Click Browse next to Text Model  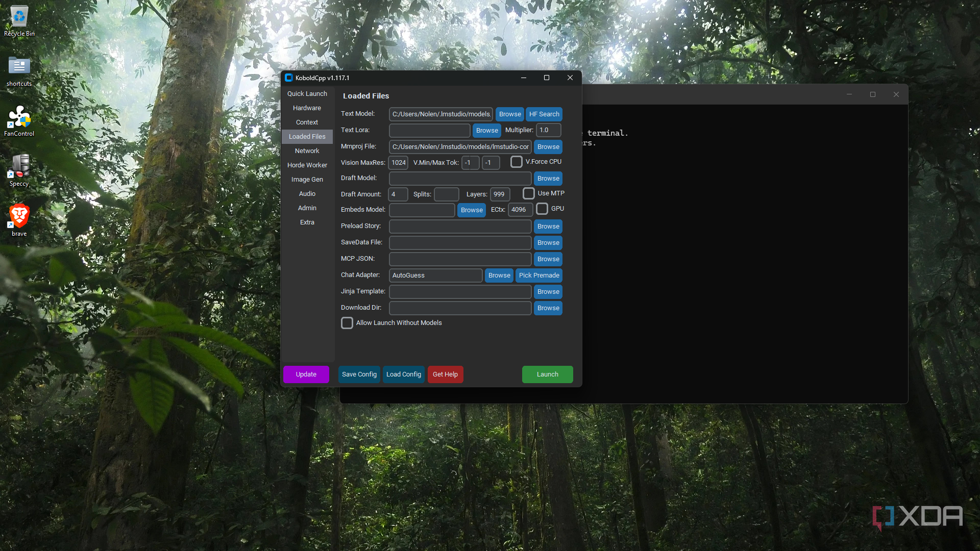pyautogui.click(x=510, y=114)
